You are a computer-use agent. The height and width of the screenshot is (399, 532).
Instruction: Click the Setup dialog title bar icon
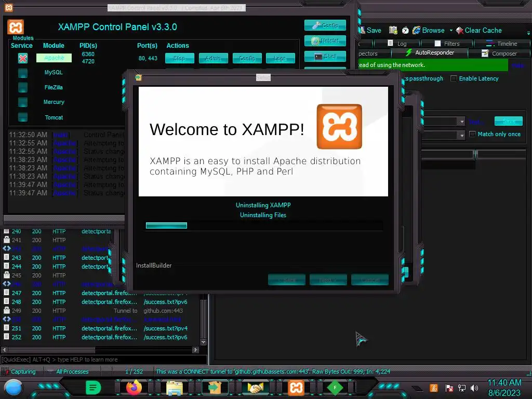(138, 78)
